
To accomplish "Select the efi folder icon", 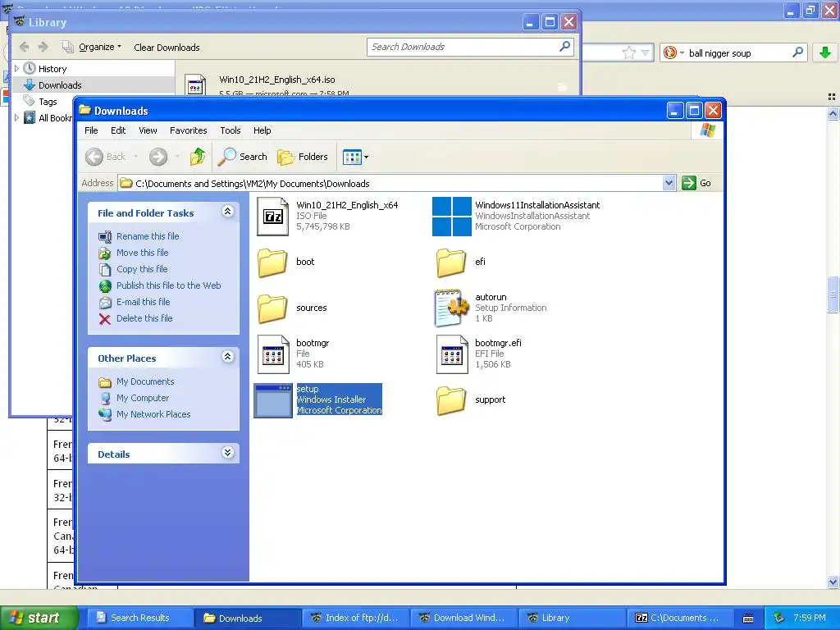I will (x=451, y=262).
